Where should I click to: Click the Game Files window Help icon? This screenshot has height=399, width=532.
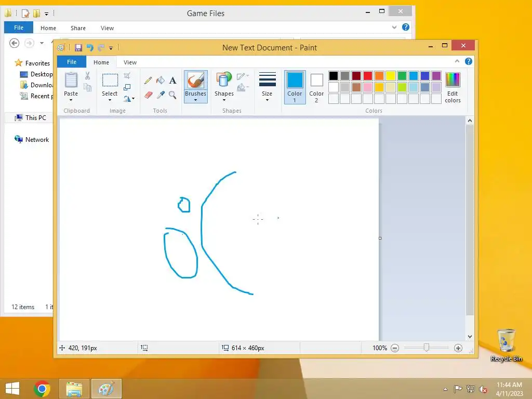point(405,27)
